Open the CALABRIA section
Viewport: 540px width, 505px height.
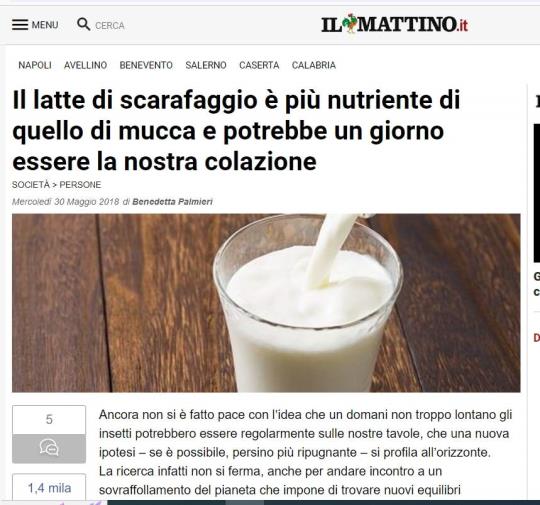click(314, 65)
